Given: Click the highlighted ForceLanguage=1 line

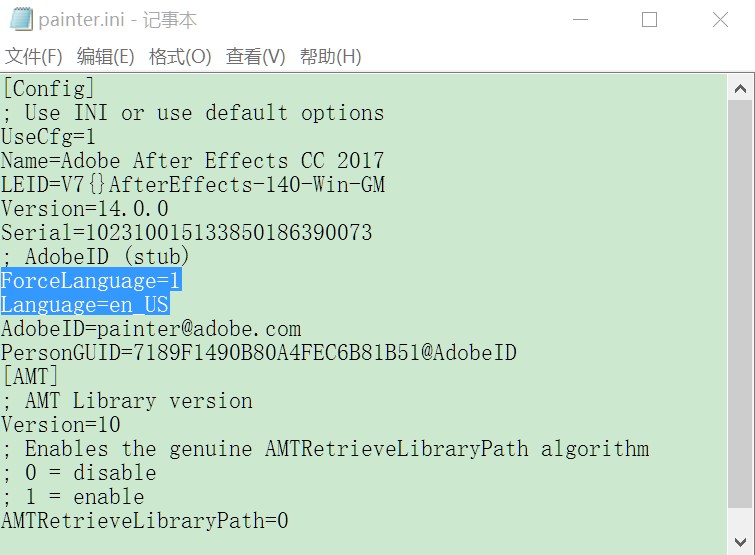Looking at the screenshot, I should click(x=91, y=280).
